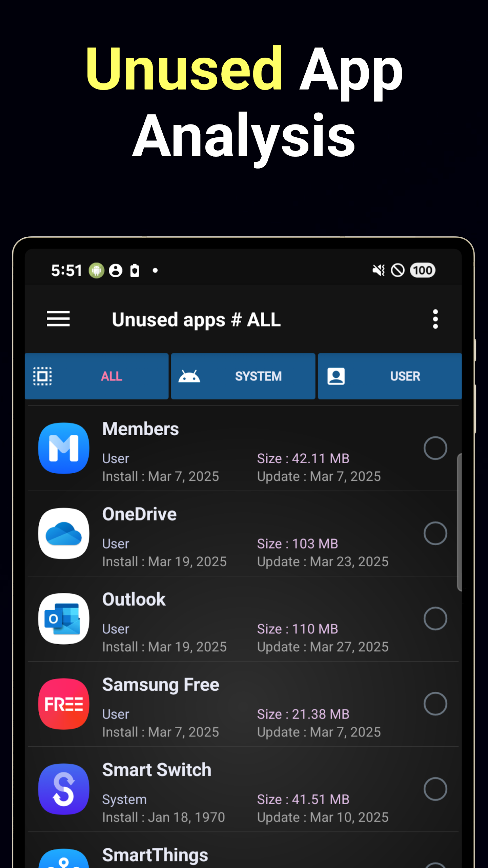Click 'Size : 42.11 MB' text

[303, 458]
